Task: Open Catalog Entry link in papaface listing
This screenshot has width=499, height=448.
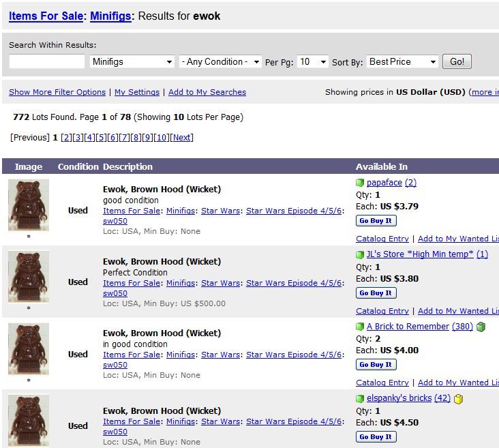Action: tap(382, 239)
